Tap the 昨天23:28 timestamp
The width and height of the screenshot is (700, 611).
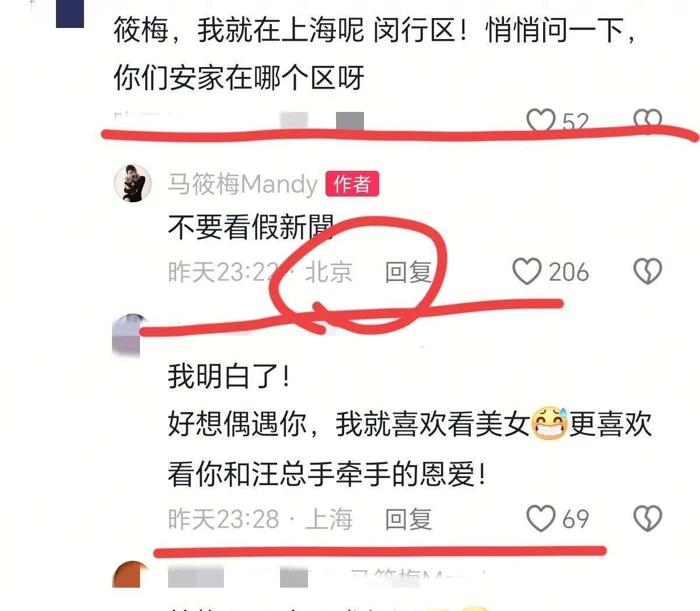click(x=224, y=519)
